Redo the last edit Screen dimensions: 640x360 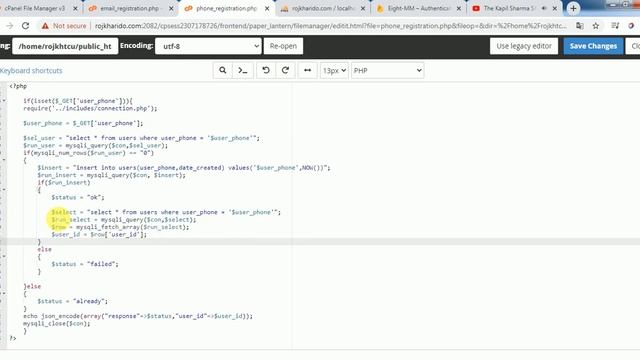click(285, 71)
